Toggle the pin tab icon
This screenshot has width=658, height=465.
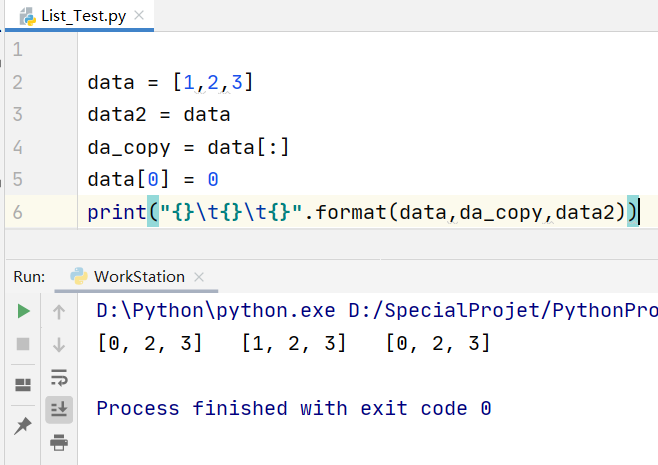23,426
